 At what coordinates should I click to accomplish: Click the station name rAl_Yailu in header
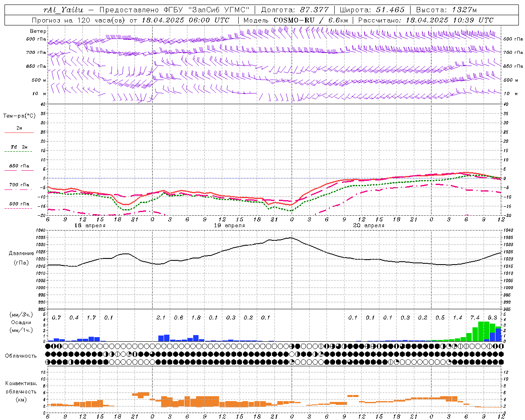63,10
